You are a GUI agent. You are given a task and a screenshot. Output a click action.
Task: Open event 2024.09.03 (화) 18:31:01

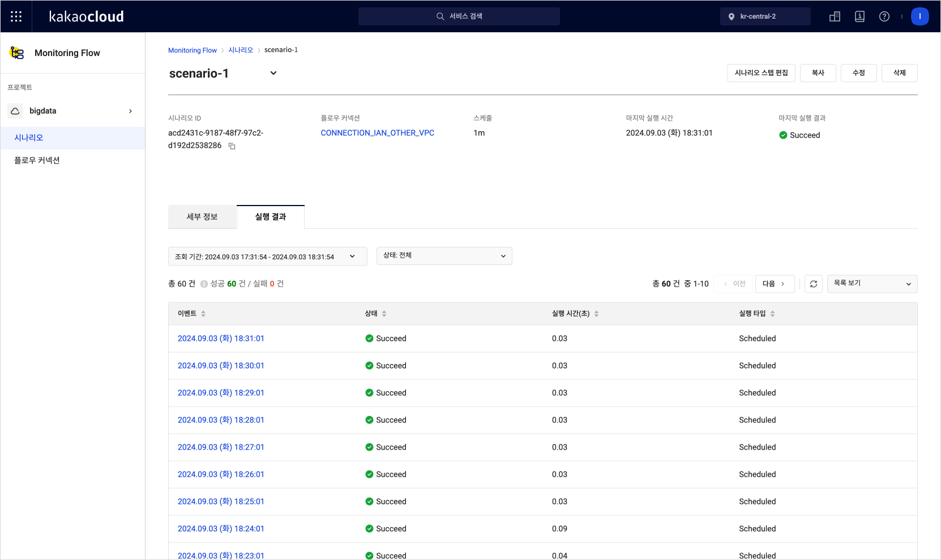[221, 339]
